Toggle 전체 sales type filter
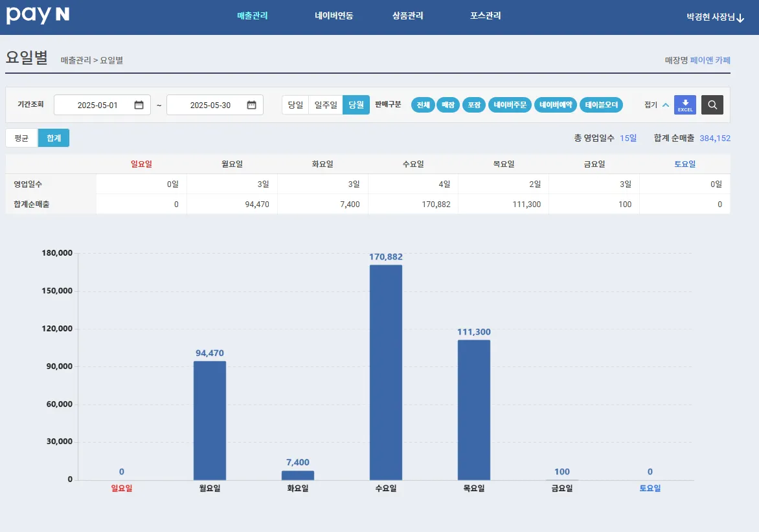 coord(423,105)
